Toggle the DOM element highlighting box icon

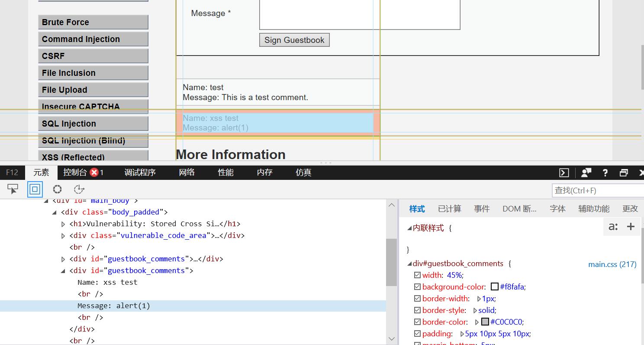click(x=35, y=189)
